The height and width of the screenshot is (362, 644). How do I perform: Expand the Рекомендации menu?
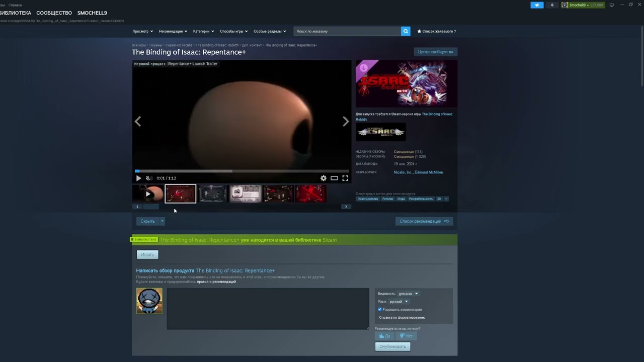pyautogui.click(x=173, y=31)
